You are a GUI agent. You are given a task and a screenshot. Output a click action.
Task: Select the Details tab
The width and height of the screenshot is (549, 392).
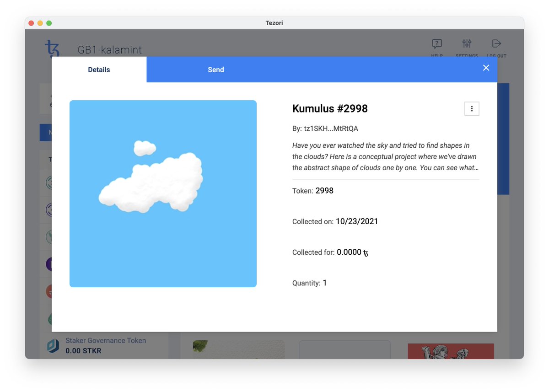(99, 70)
